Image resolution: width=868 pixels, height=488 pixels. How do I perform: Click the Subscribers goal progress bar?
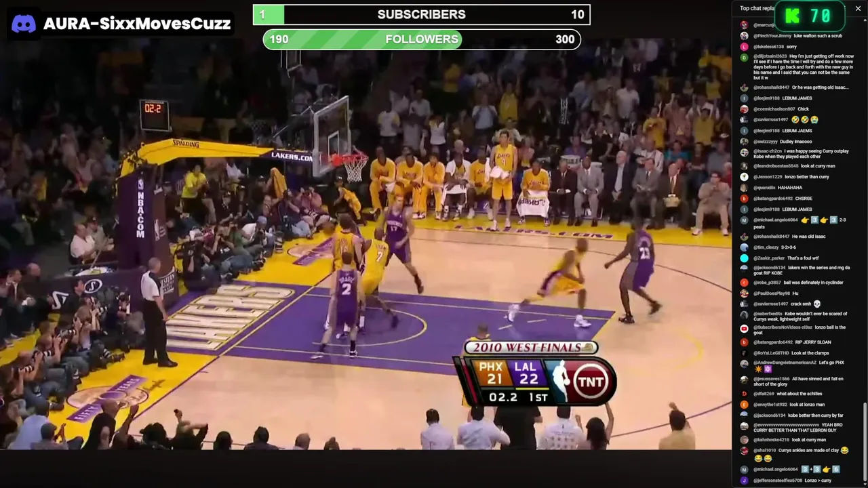coord(421,14)
